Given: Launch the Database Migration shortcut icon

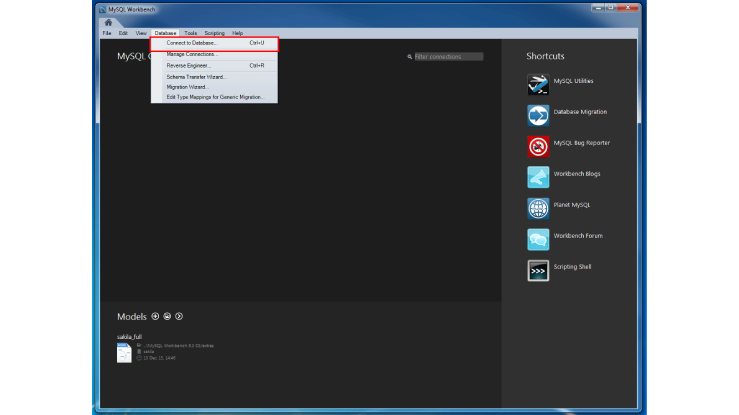Looking at the screenshot, I should (x=538, y=116).
